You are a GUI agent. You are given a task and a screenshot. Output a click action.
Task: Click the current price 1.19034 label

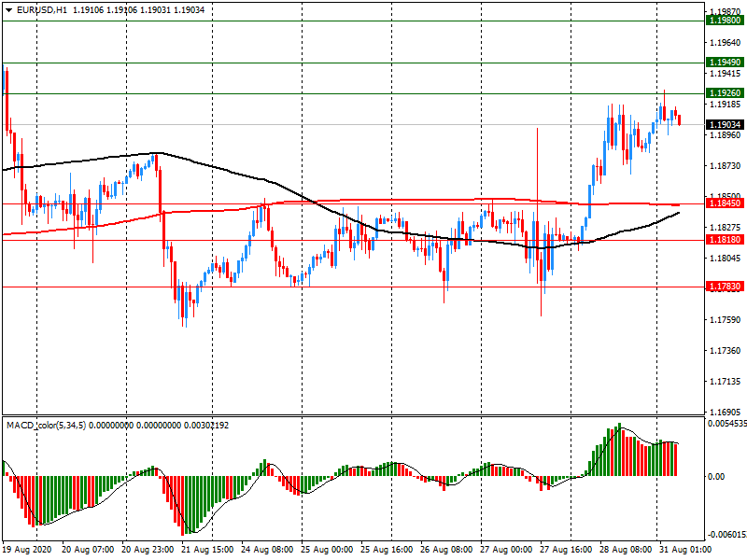725,124
